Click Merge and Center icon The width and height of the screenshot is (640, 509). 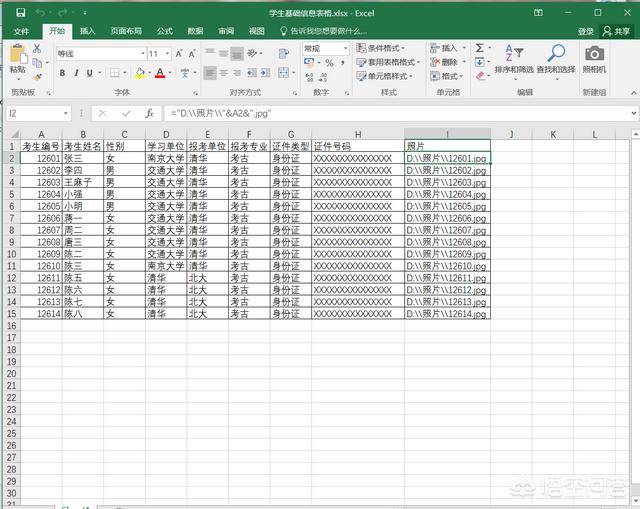point(283,73)
